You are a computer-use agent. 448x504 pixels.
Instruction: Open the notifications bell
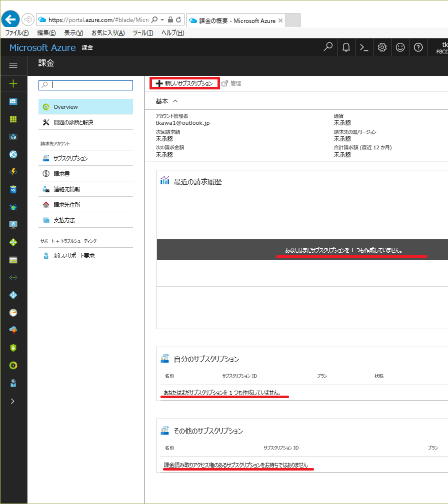point(346,47)
